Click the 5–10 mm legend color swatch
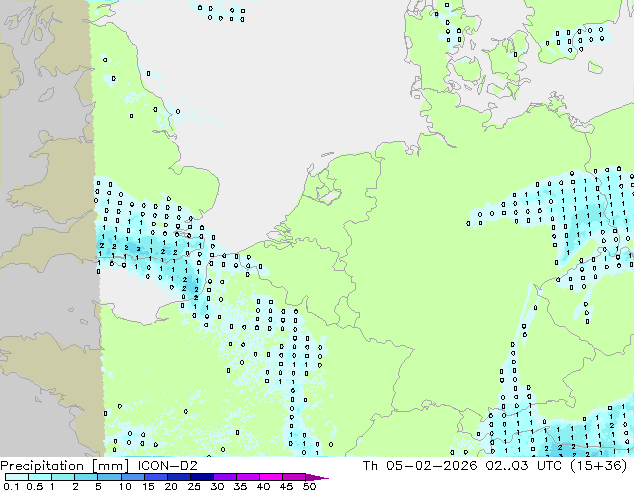This screenshot has height=490, width=634. [110, 477]
